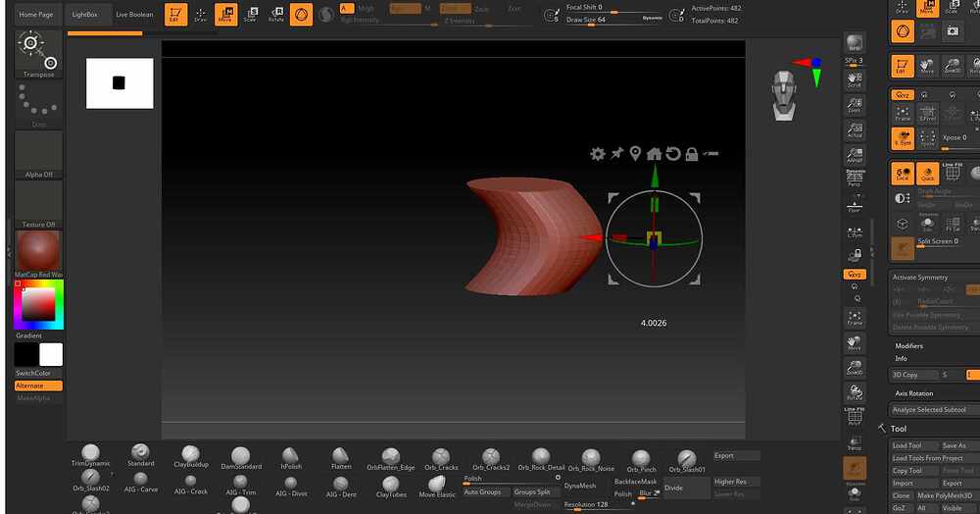The height and width of the screenshot is (514, 980).
Task: Activate Scale mode in top toolbar
Action: point(251,15)
